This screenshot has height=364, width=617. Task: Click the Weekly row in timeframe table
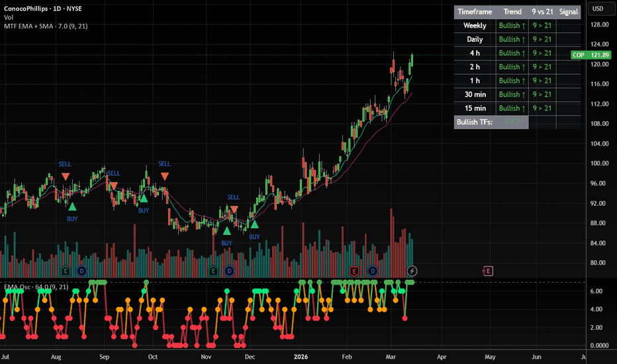coord(475,26)
